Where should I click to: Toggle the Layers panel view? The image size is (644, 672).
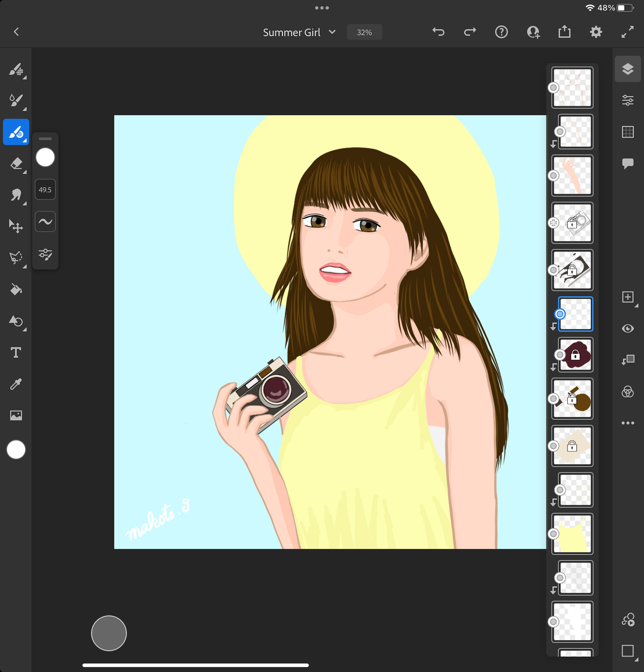pos(628,69)
